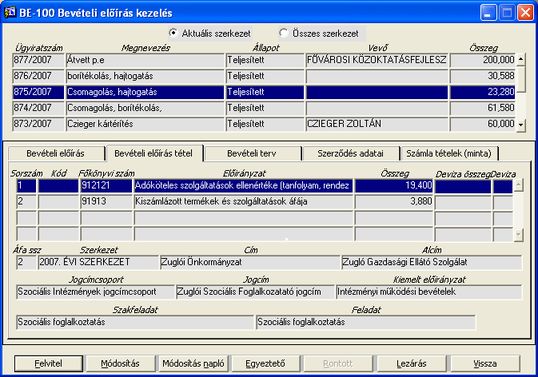Screen dimensions: 538x377
Task: Click the 19,400 item amount cell
Action: click(x=394, y=186)
